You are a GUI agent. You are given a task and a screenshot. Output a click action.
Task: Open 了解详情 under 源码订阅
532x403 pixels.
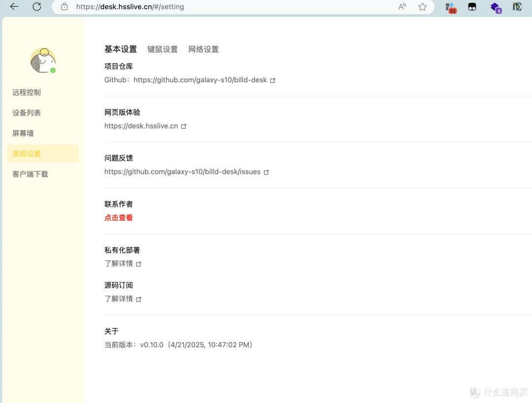pyautogui.click(x=118, y=299)
